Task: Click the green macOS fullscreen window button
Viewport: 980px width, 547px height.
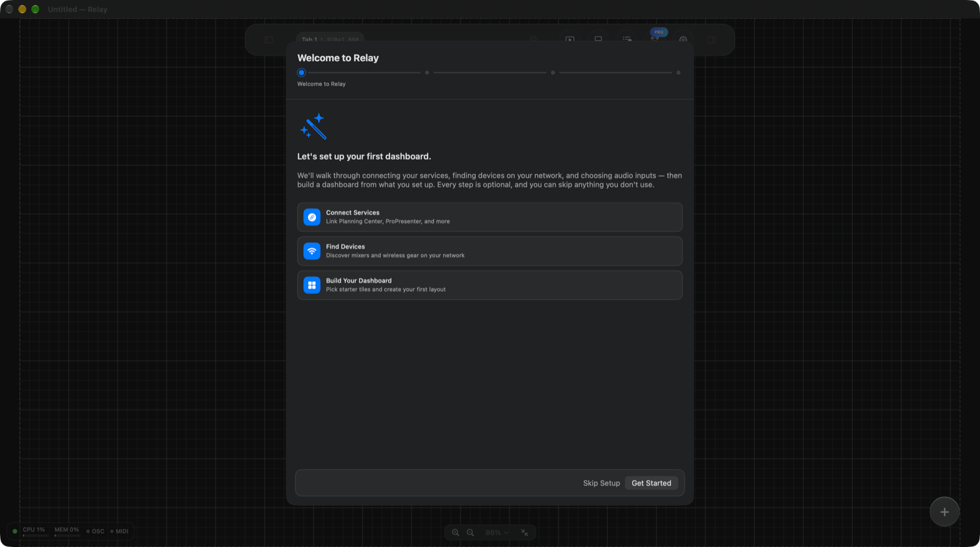Action: click(36, 9)
